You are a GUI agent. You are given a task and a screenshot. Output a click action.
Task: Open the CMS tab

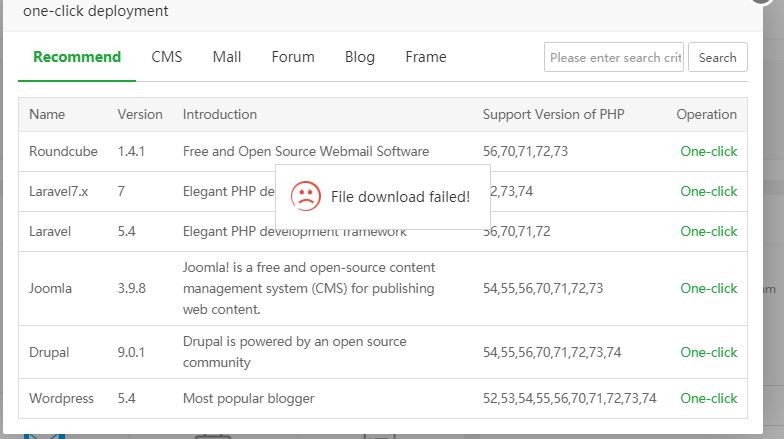point(167,57)
